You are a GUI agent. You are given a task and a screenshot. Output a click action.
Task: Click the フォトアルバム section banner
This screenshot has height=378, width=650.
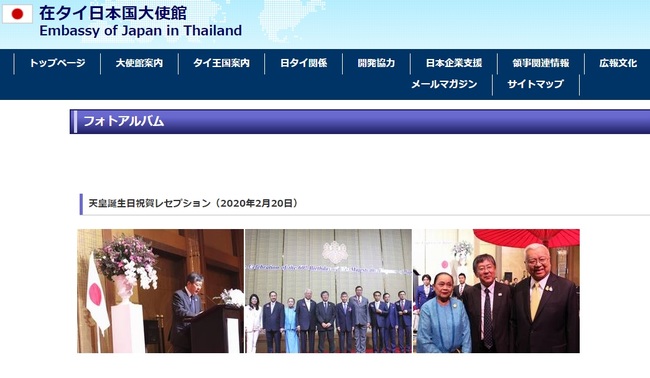(360, 121)
